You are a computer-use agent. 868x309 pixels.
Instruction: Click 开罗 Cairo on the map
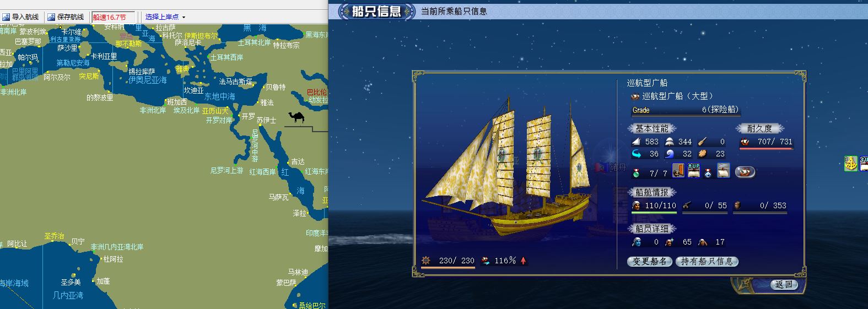point(249,116)
